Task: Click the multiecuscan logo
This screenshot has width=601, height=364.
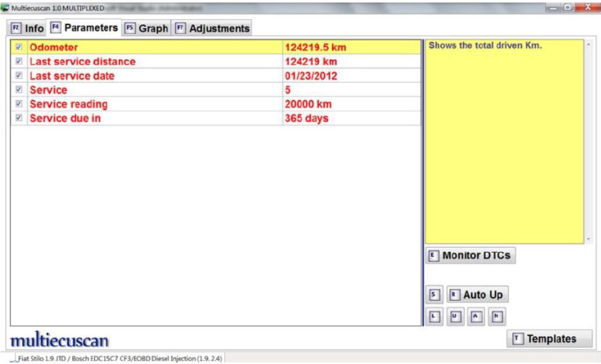Action: (x=59, y=340)
